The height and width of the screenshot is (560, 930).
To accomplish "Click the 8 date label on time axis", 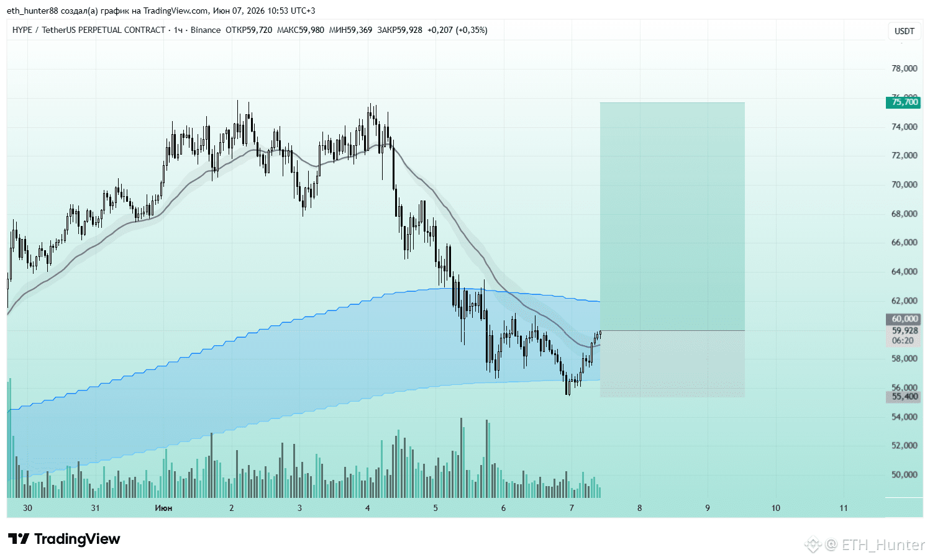I will pyautogui.click(x=639, y=508).
